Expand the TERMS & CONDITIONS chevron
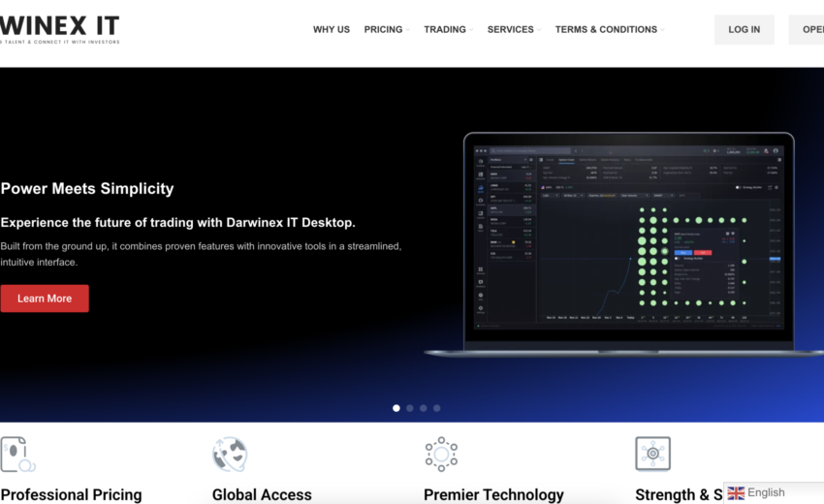The height and width of the screenshot is (504, 824). click(x=662, y=30)
